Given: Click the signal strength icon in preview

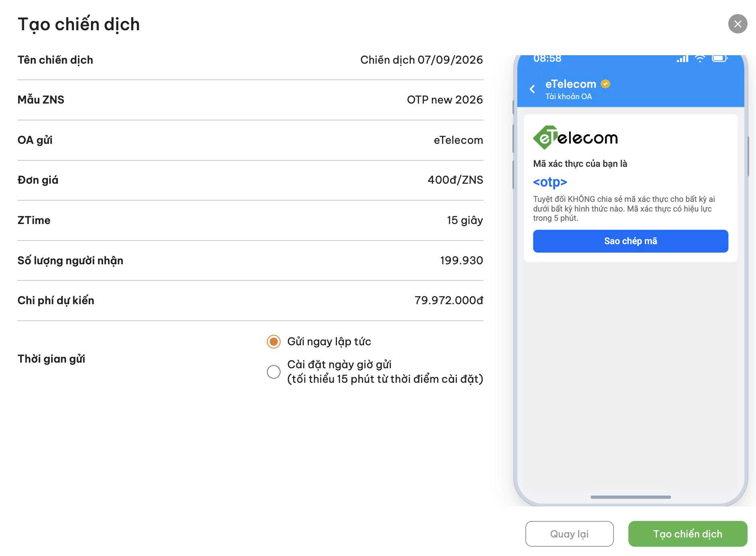Looking at the screenshot, I should coord(682,58).
